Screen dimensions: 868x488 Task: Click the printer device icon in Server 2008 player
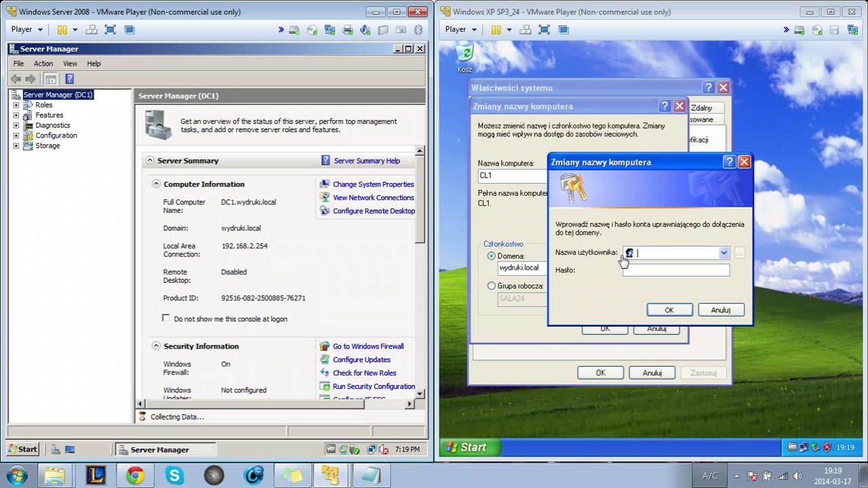[347, 30]
